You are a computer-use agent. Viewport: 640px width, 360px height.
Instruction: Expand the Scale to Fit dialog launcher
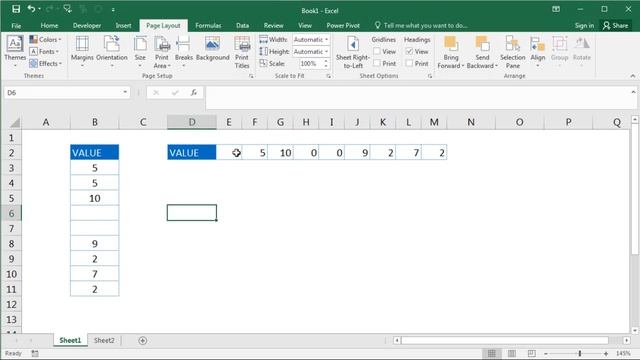coord(328,76)
